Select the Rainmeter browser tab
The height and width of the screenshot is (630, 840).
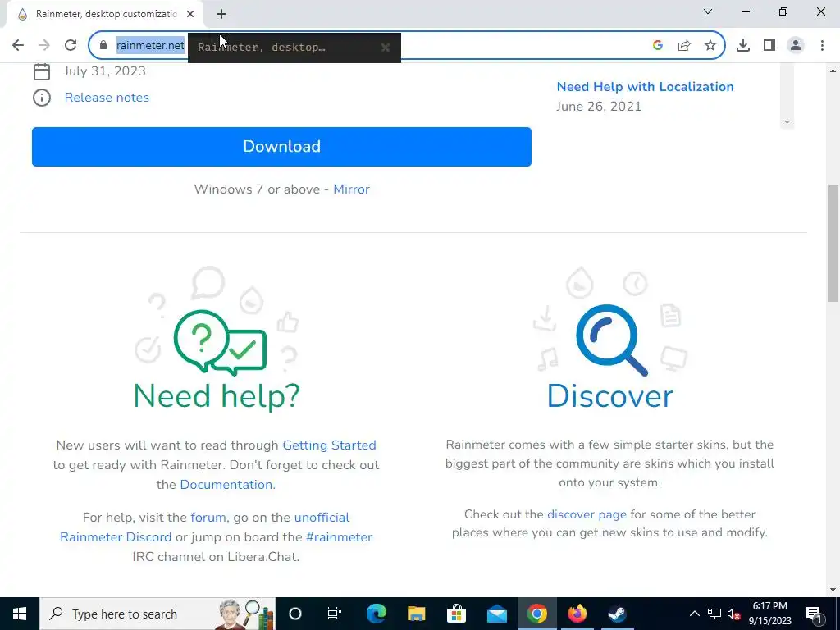tap(105, 14)
